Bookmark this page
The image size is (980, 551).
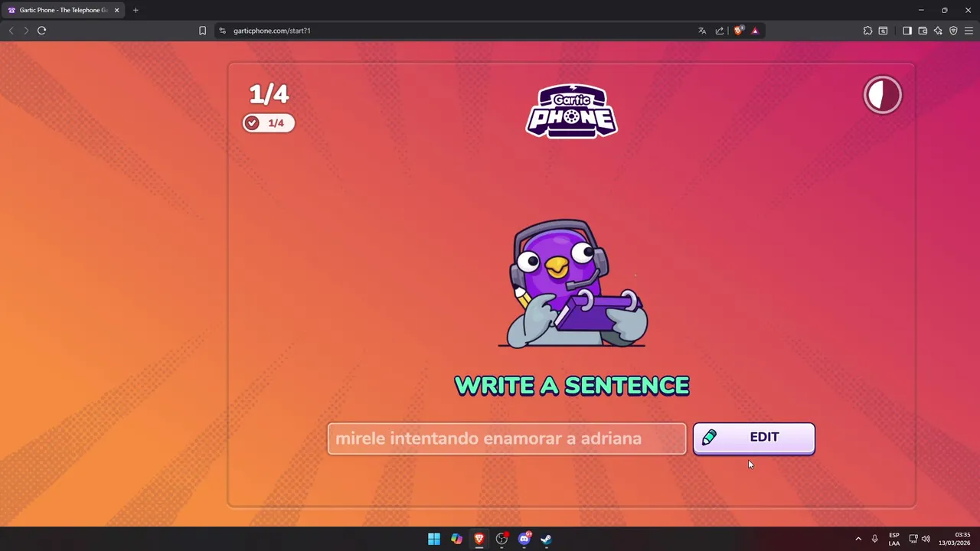(202, 31)
